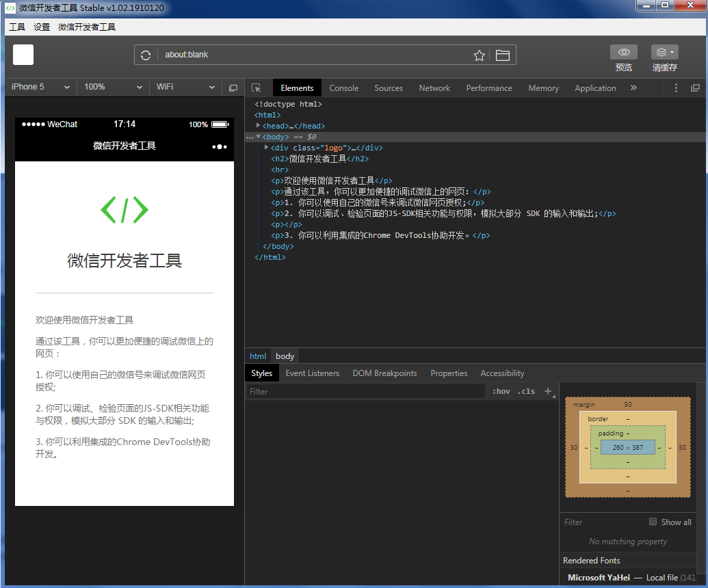The width and height of the screenshot is (708, 588).
Task: Open the 100% zoom level dropdown
Action: (114, 87)
